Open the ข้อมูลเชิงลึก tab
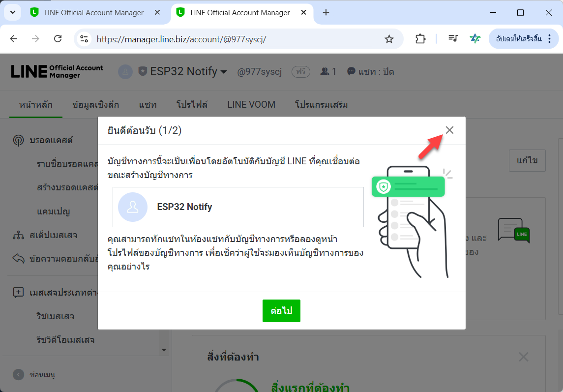 click(x=95, y=105)
